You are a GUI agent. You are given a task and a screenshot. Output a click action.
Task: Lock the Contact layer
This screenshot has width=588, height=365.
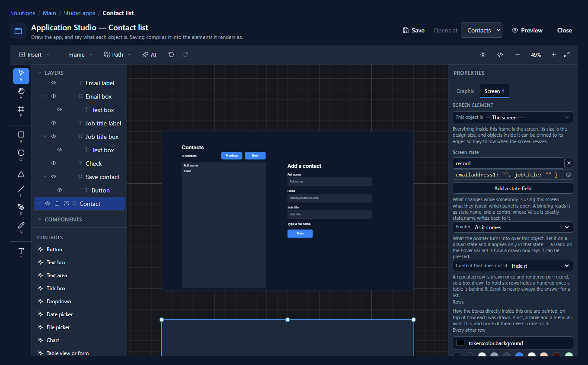click(57, 204)
